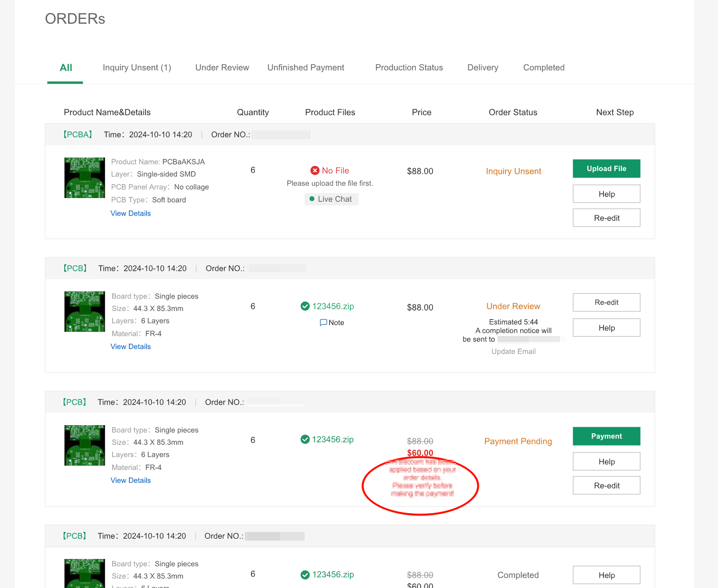Screen dimensions: 718x588
Task: Click the Note speech bubble icon
Action: [x=323, y=322]
